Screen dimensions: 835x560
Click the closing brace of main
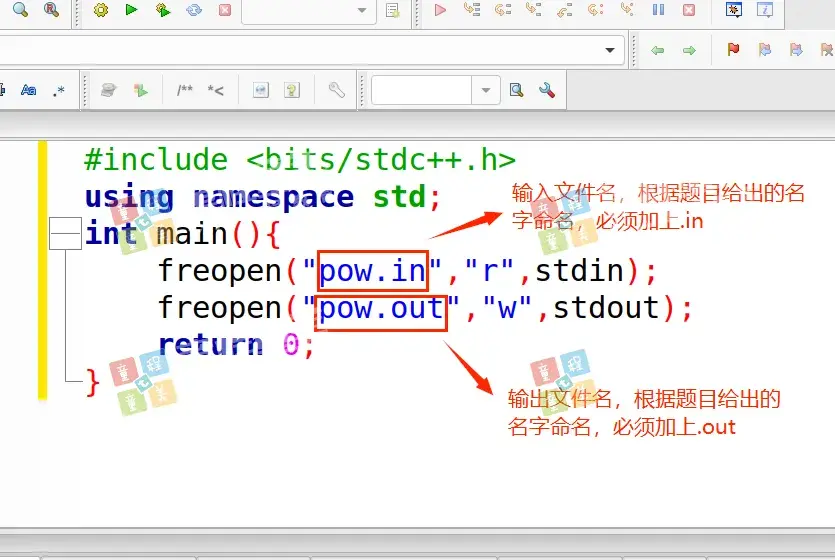point(93,382)
